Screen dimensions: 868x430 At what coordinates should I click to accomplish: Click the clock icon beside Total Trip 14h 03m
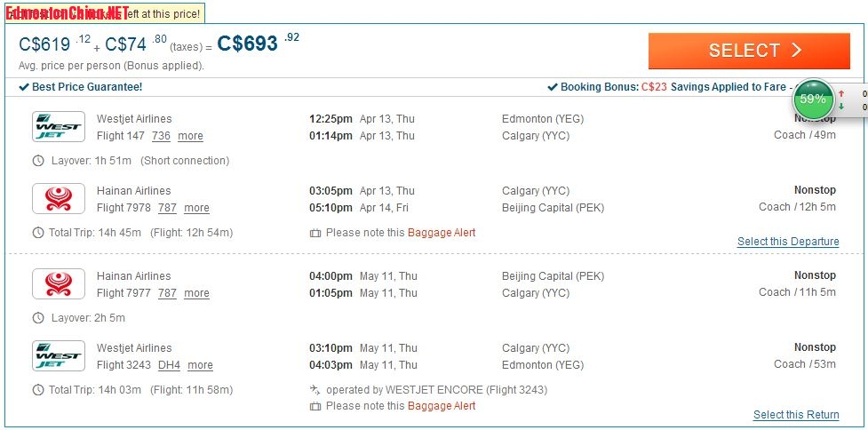(38, 390)
